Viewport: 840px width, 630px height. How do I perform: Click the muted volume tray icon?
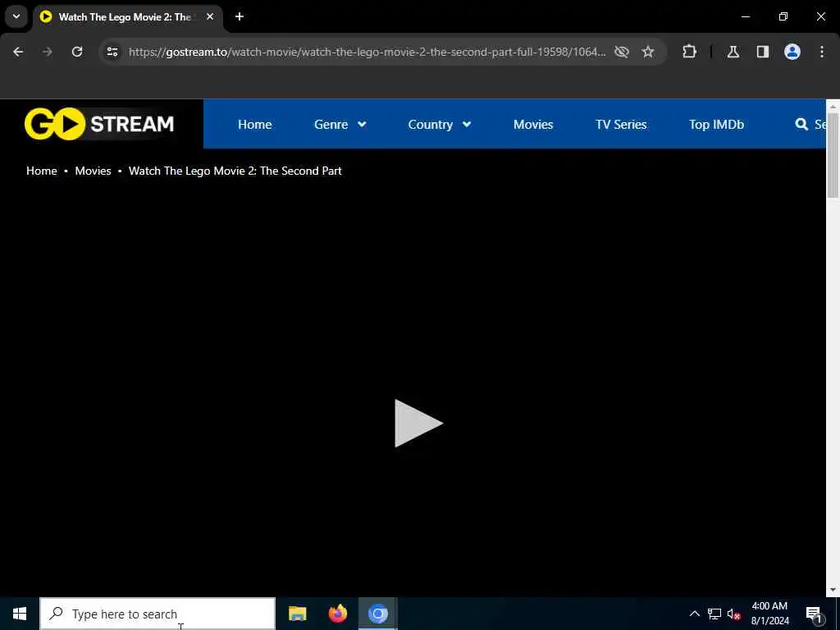[x=733, y=614]
